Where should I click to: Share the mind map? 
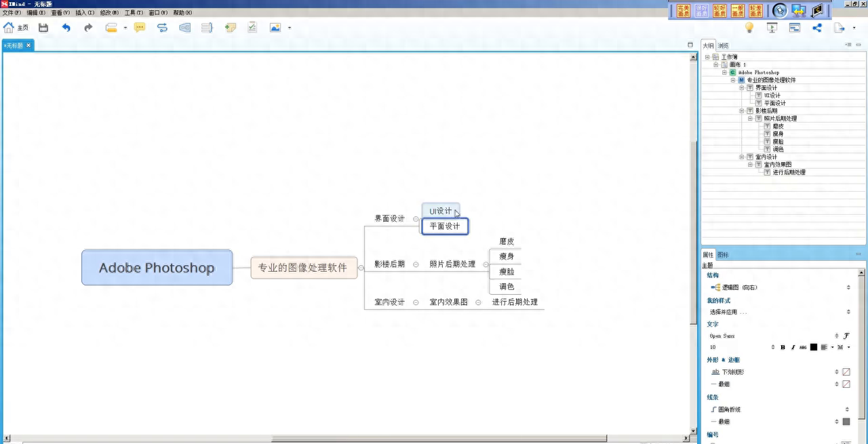coord(817,28)
